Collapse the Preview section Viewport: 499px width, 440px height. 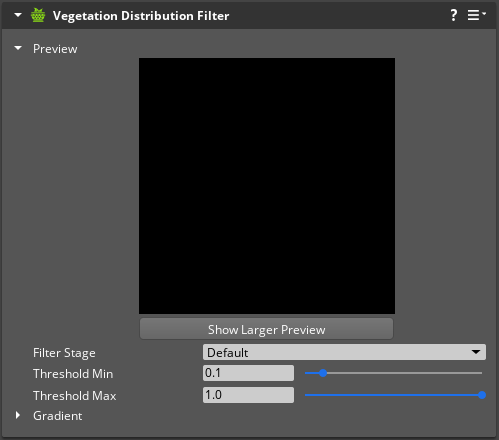pos(18,48)
